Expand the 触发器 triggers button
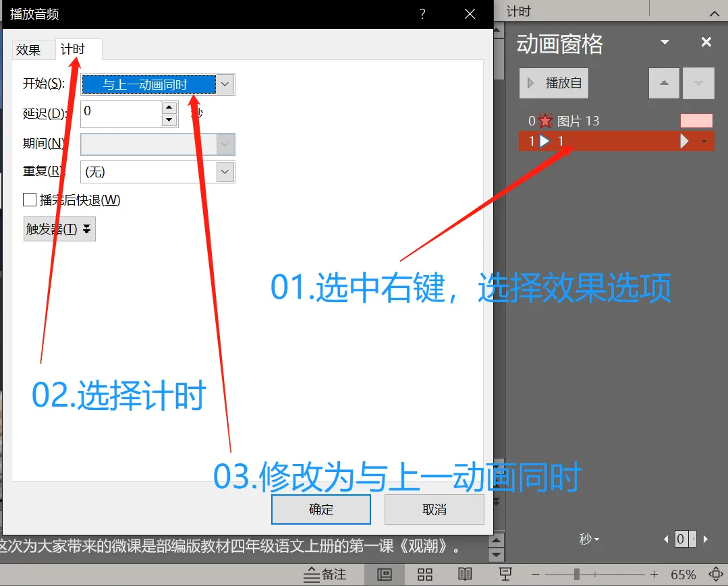This screenshot has width=728, height=586. (x=59, y=229)
